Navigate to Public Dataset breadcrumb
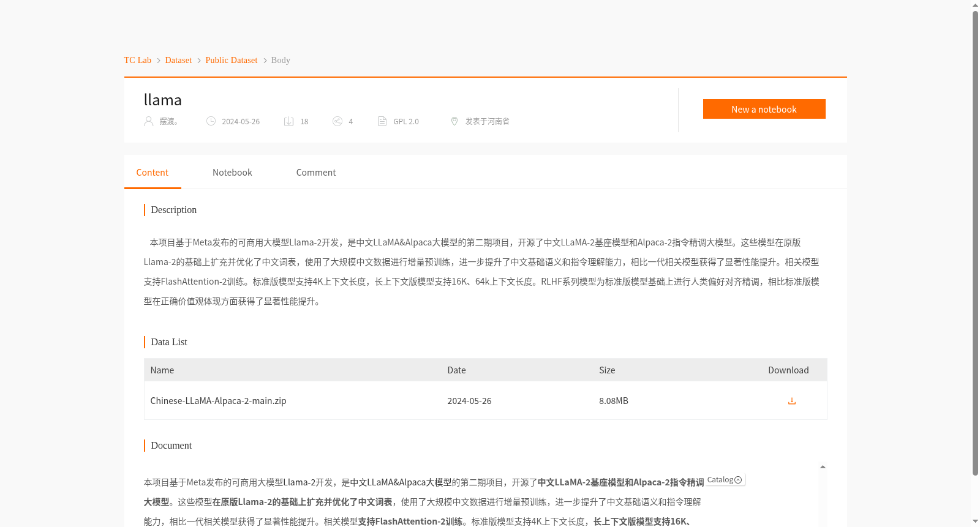The height and width of the screenshot is (527, 980). point(232,60)
